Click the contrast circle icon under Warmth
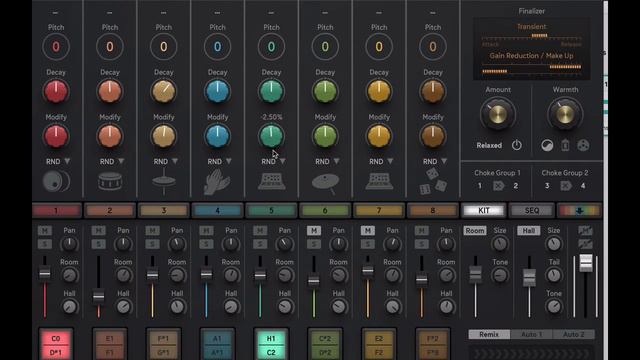The width and height of the screenshot is (640, 360). click(547, 145)
